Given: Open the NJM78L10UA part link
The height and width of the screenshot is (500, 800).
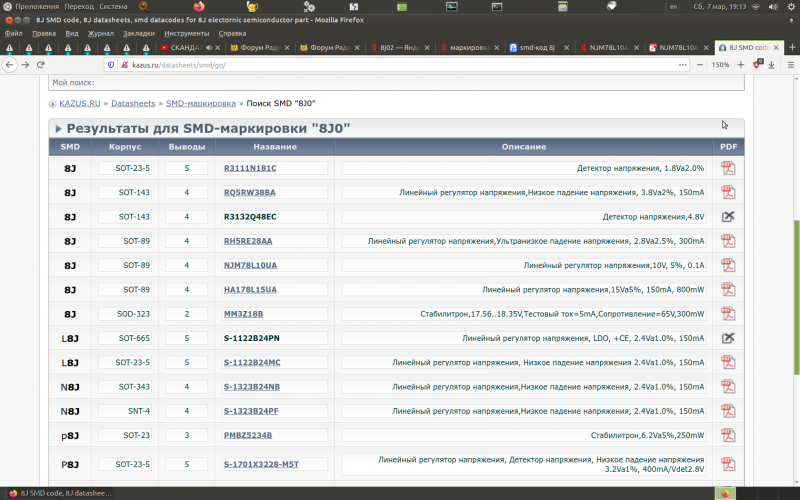Looking at the screenshot, I should click(250, 265).
